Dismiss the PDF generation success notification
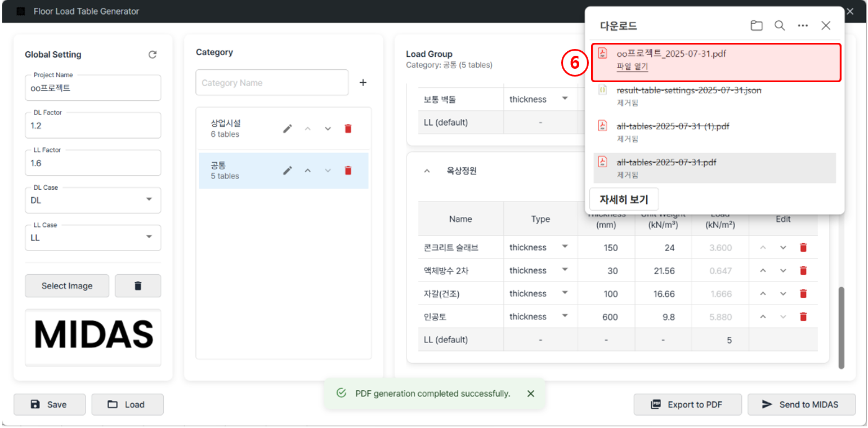 530,394
